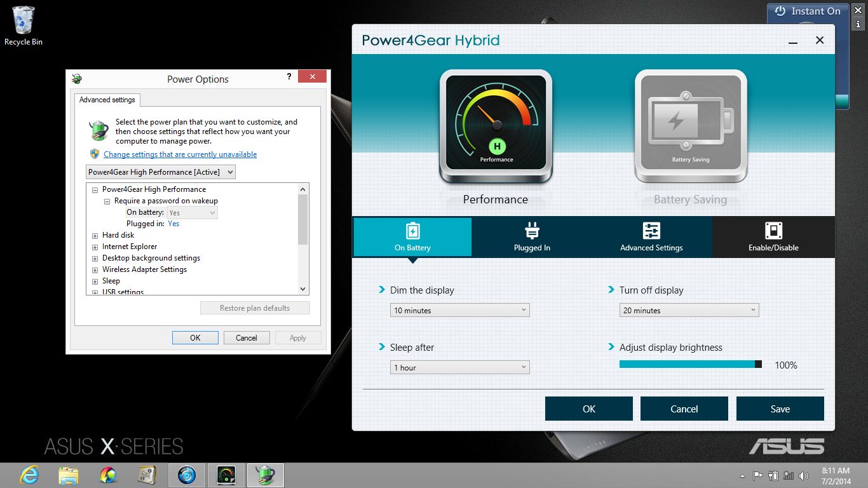Select the Battery Saving mode icon
This screenshot has width=868, height=488.
[691, 126]
